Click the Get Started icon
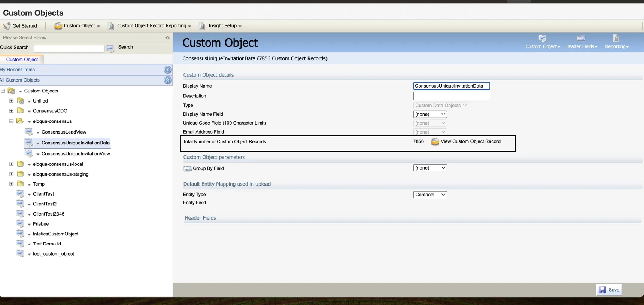 [7, 25]
